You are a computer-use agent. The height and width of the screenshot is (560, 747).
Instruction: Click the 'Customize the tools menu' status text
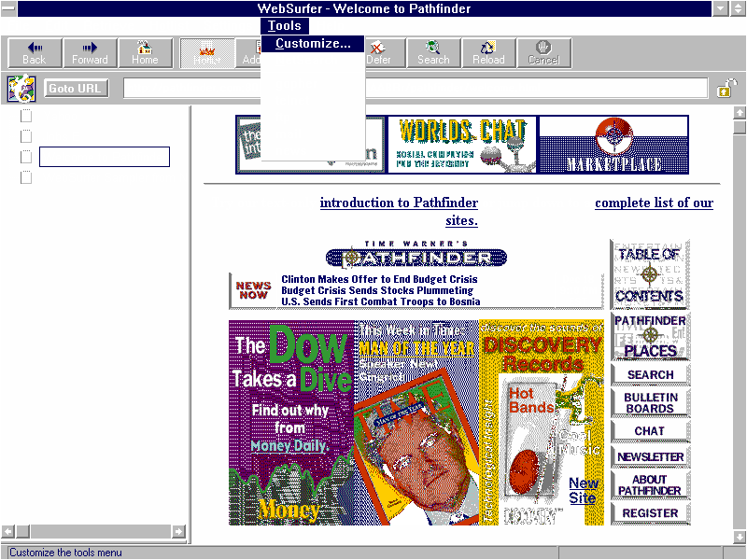coord(65,553)
